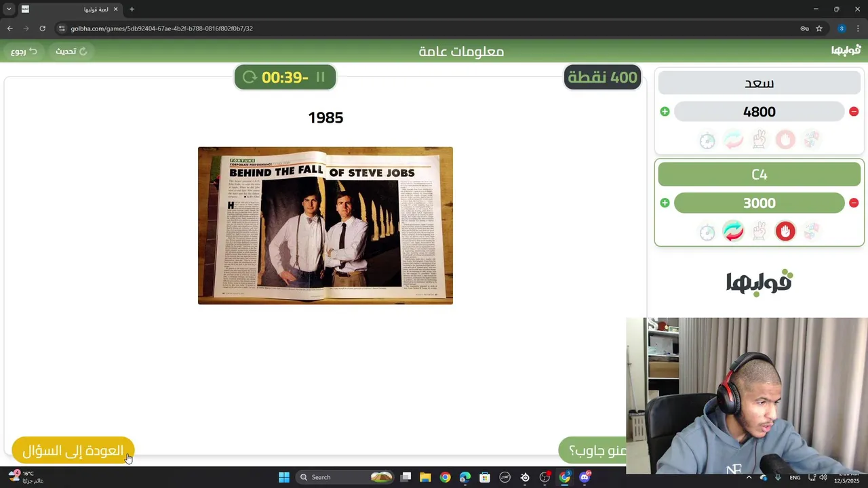Click the منو جاوب؟ button
Viewport: 868px width, 488px height.
click(x=594, y=451)
